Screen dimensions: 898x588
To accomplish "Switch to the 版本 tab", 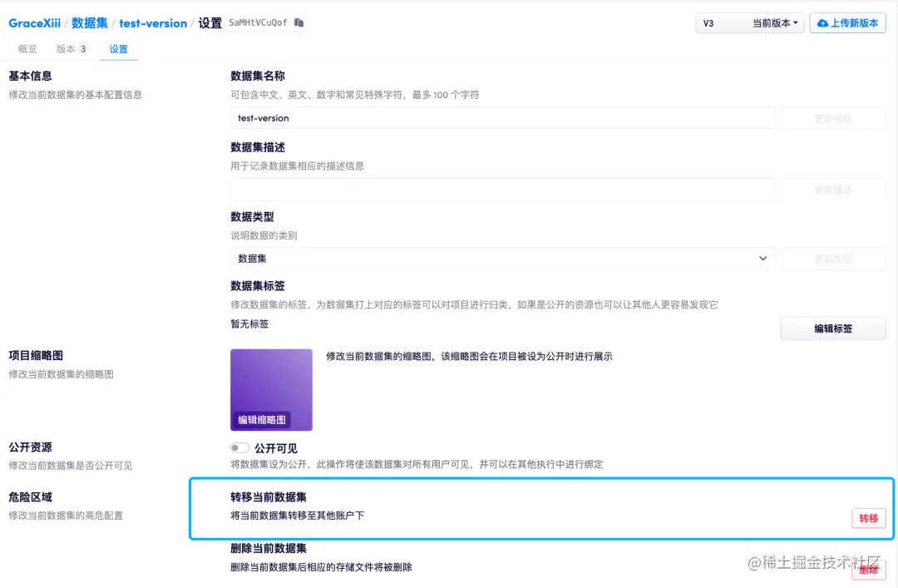I will pyautogui.click(x=67, y=49).
